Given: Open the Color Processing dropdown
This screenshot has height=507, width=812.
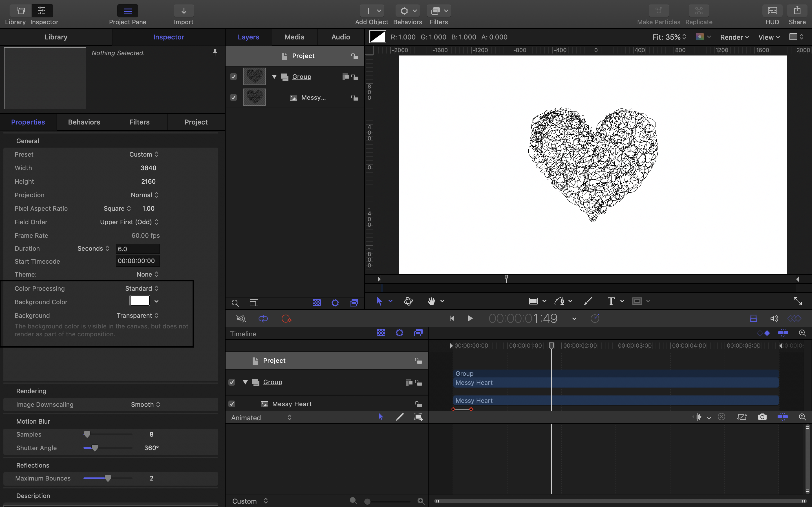Looking at the screenshot, I should [142, 288].
